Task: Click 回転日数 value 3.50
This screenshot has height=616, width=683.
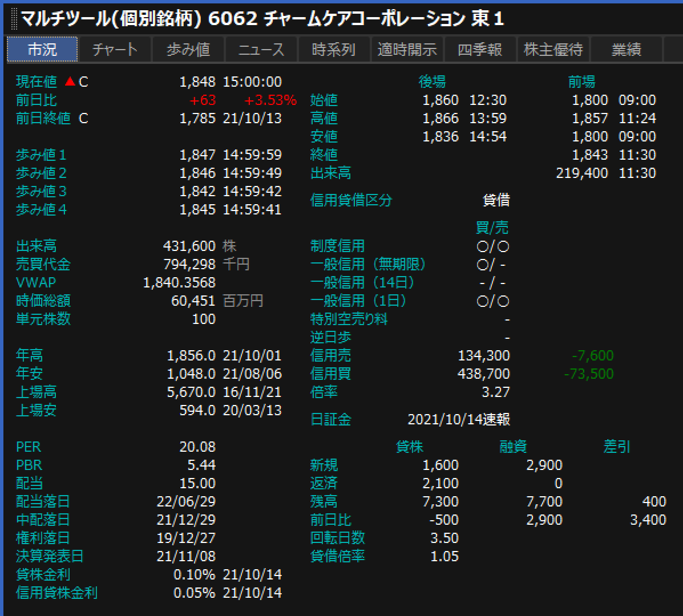Action: coord(444,538)
